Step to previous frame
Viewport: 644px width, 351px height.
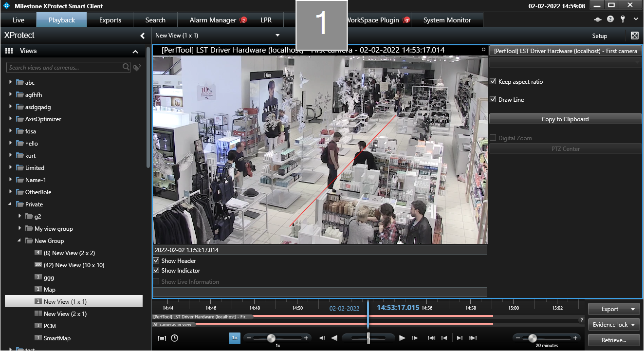[322, 338]
